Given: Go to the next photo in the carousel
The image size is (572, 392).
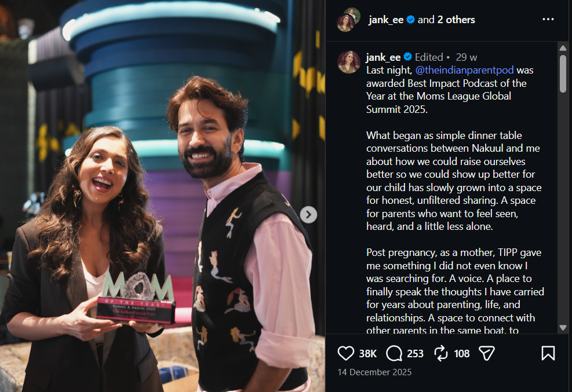Looking at the screenshot, I should [308, 215].
